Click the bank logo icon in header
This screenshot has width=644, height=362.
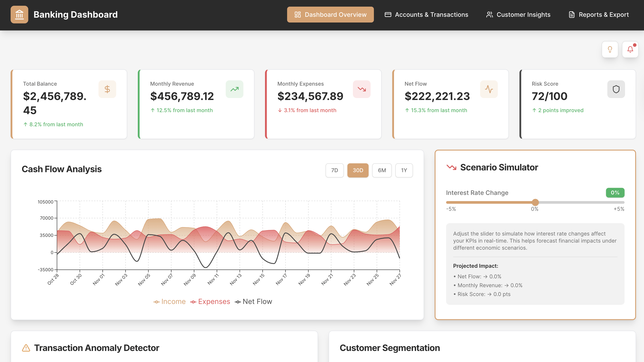[19, 15]
